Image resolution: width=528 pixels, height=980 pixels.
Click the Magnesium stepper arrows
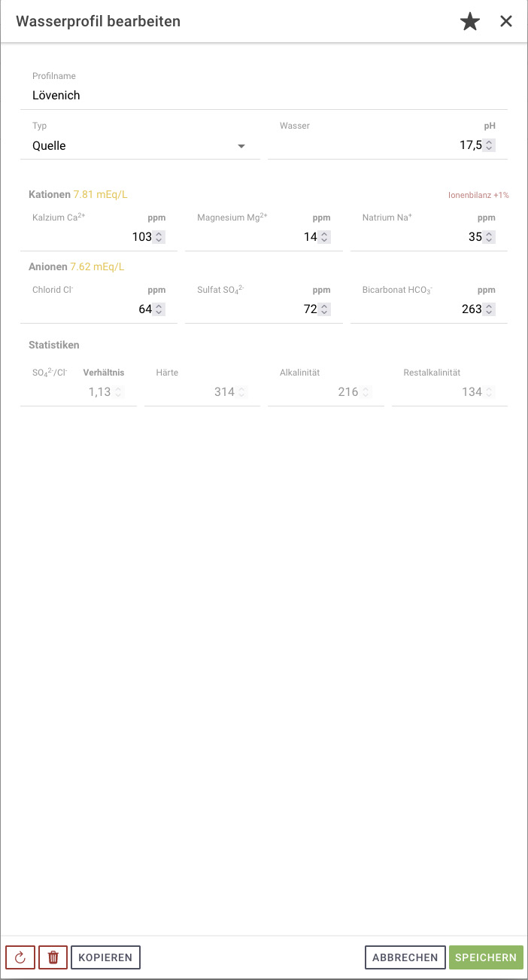pyautogui.click(x=324, y=237)
